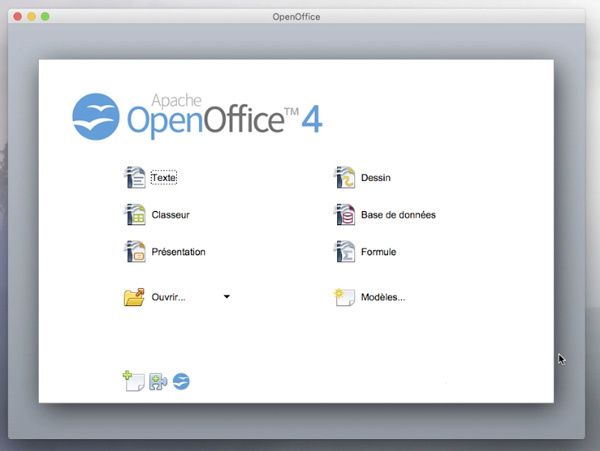600x451 pixels.
Task: Open Base de données label
Action: 398,215
